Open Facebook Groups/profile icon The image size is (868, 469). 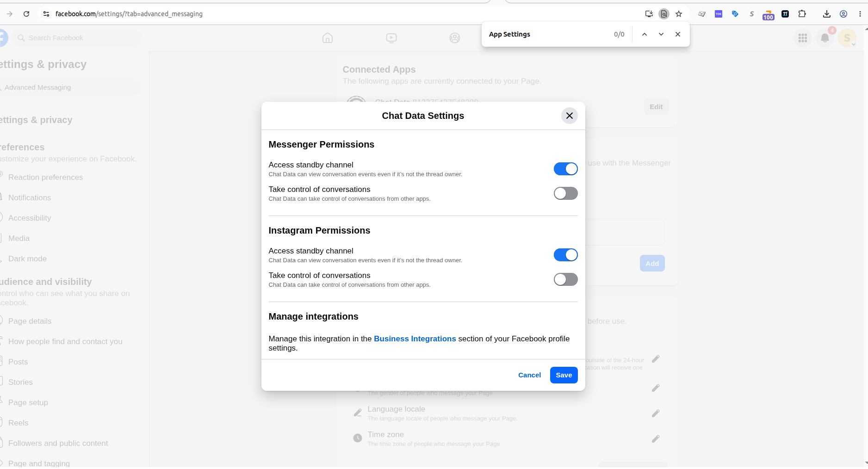455,38
